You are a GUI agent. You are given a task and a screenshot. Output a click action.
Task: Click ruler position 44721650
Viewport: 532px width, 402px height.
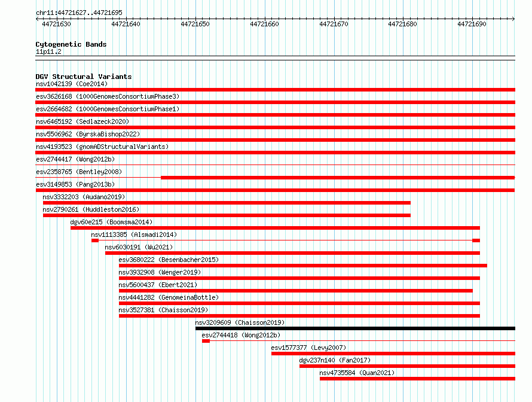[195, 24]
